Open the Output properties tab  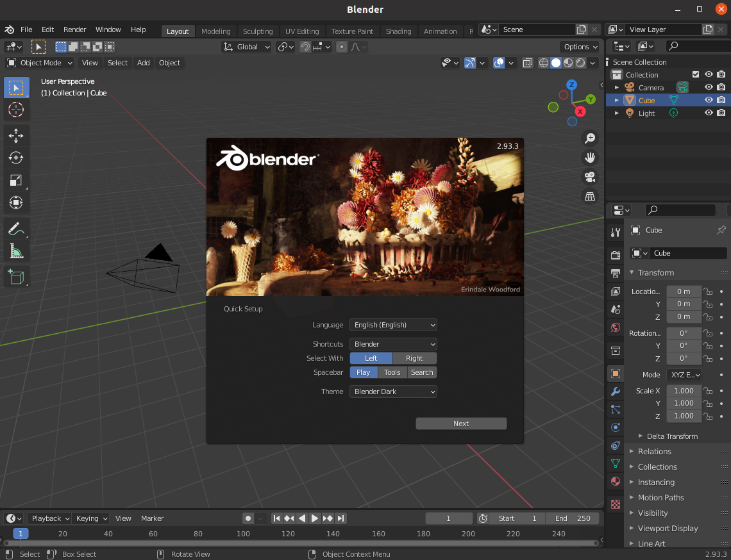(616, 273)
